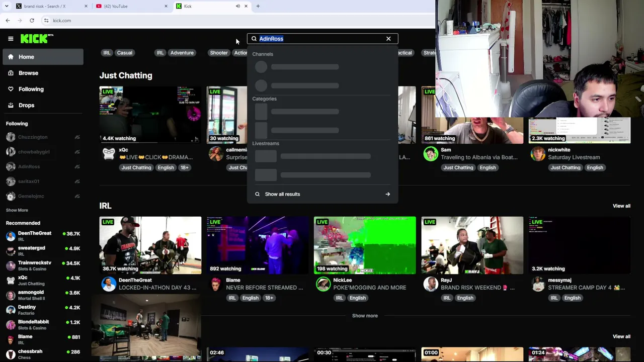Click nickwhite's avatar under the stream card
The height and width of the screenshot is (362, 644).
[538, 154]
